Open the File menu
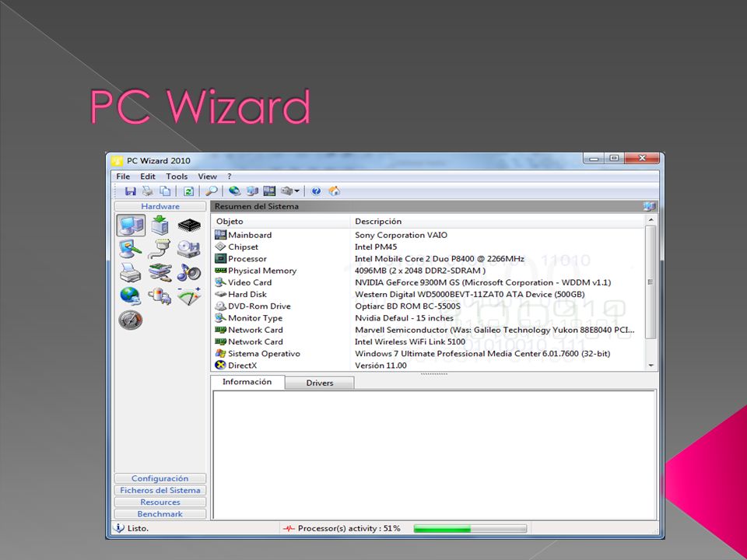747x560 pixels. coord(123,177)
